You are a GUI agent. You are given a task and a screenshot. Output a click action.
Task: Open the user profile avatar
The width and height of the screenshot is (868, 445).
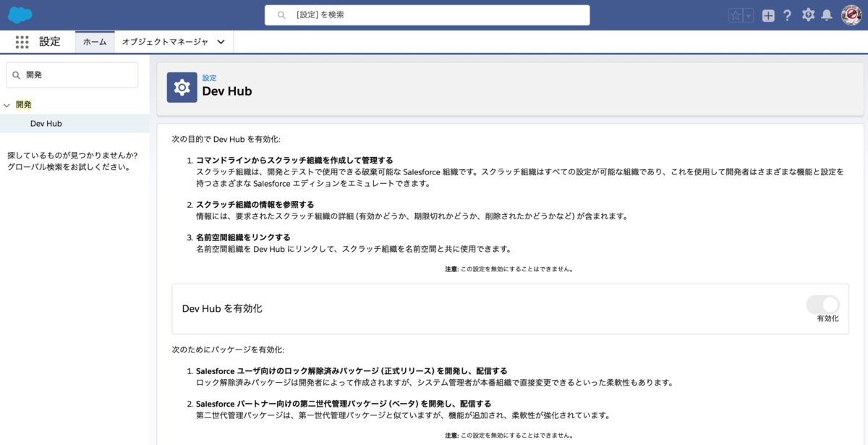tap(851, 15)
